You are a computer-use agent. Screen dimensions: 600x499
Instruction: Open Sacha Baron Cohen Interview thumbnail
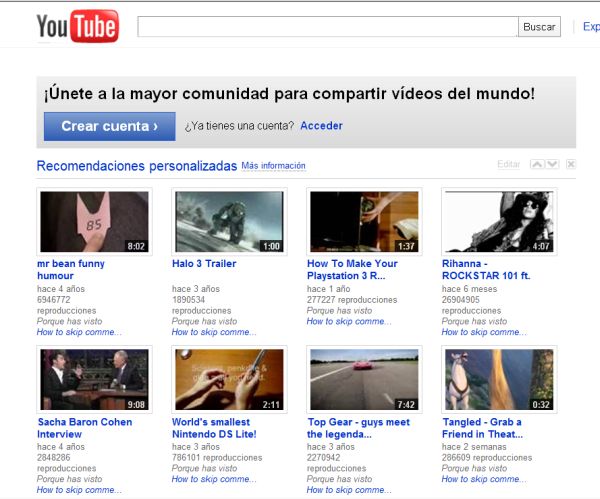coord(94,379)
